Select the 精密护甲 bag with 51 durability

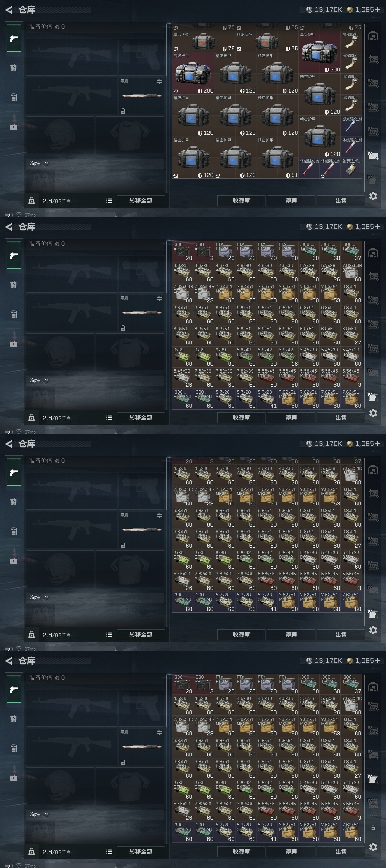coord(277,157)
